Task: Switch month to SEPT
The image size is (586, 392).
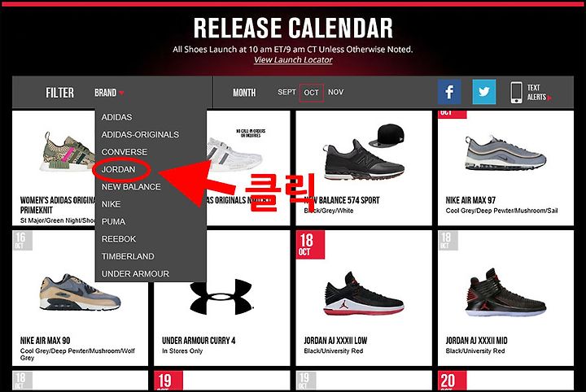Action: [286, 92]
